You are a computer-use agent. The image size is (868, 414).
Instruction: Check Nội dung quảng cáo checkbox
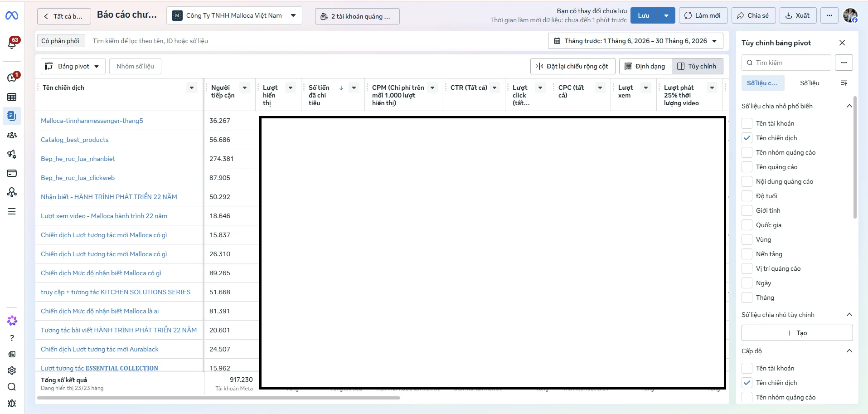coord(747,181)
